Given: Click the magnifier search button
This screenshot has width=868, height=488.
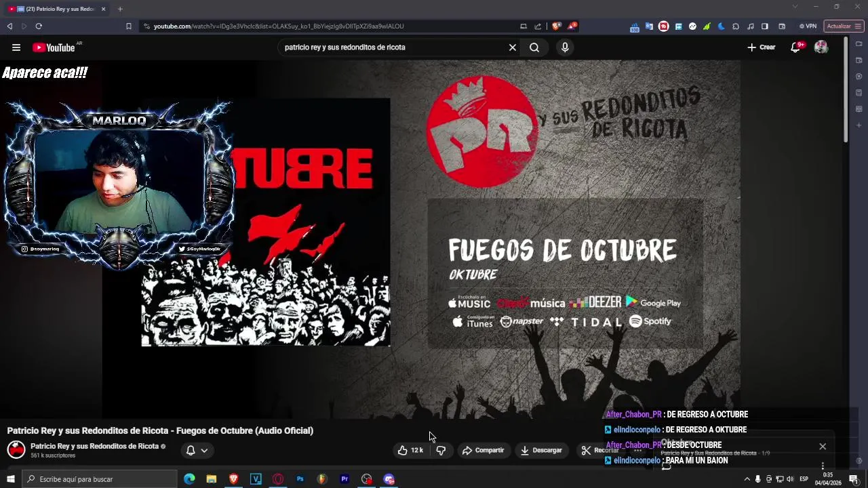Looking at the screenshot, I should pos(534,47).
